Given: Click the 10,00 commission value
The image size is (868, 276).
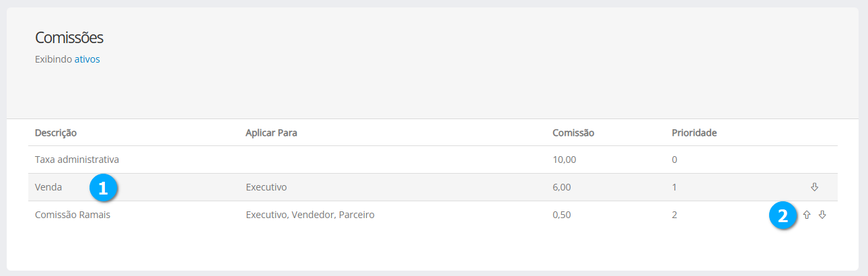Looking at the screenshot, I should click(x=564, y=160).
